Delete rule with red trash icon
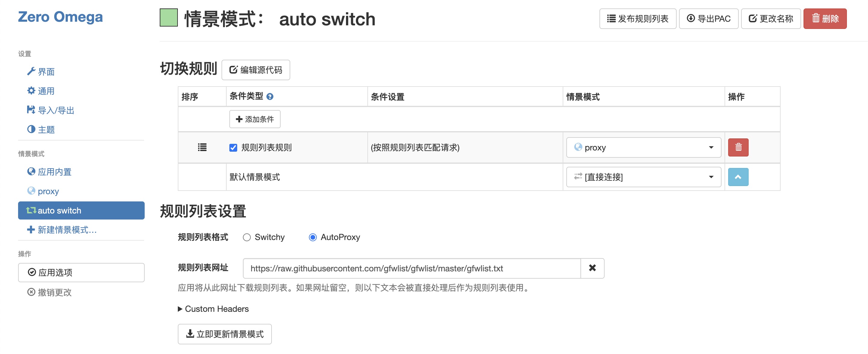Viewport: 868px width, 354px height. click(738, 147)
